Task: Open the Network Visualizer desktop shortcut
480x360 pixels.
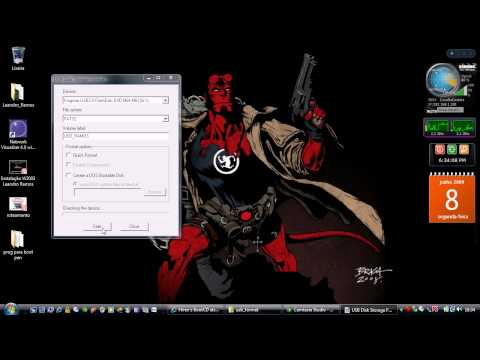Action: (18, 135)
